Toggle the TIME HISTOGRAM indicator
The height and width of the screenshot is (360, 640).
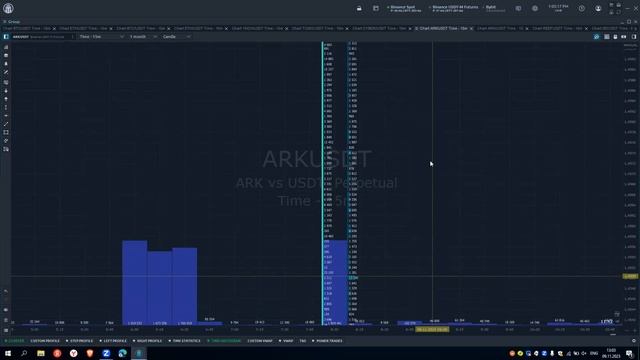(x=224, y=341)
